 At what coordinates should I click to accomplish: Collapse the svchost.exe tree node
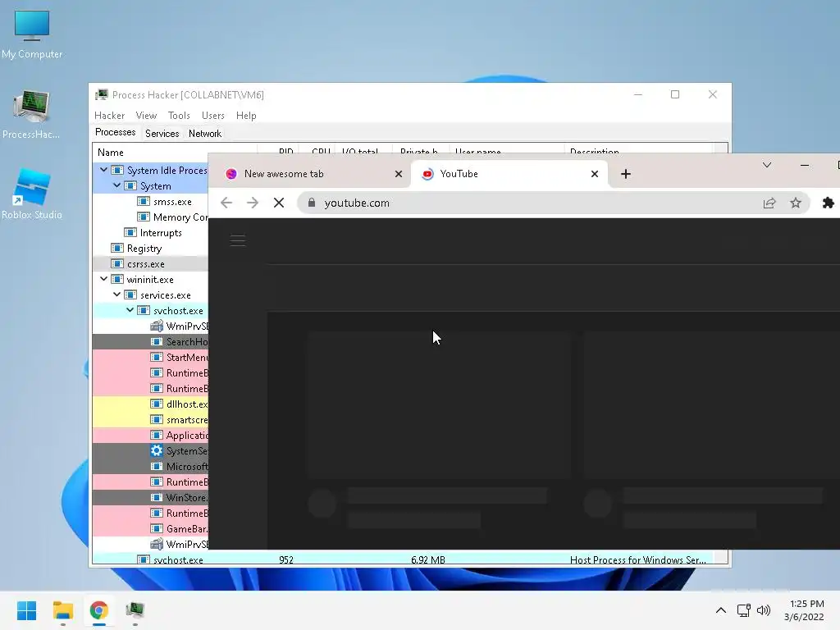tap(130, 309)
